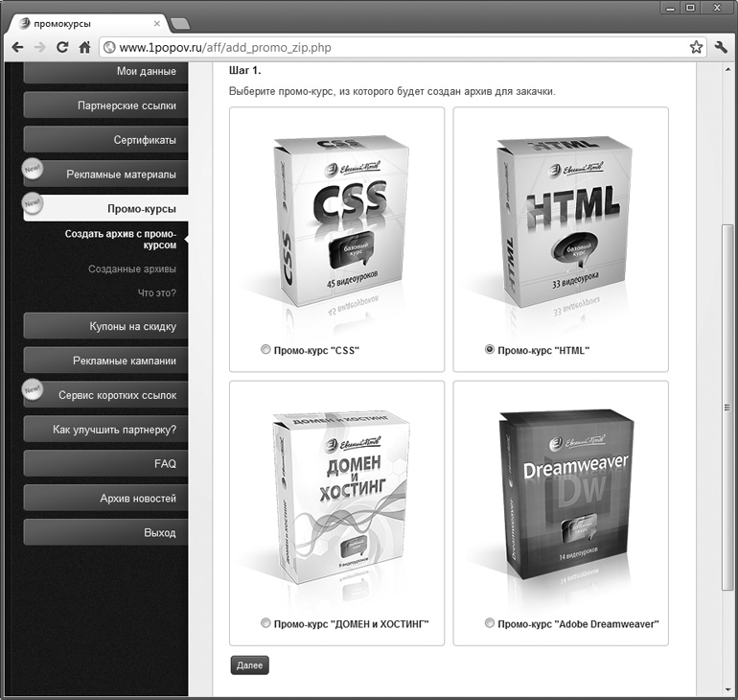Choose the "ДОМЕН и ХОСТИНГ" radio button
Image resolution: width=738 pixels, height=700 pixels.
[x=265, y=623]
